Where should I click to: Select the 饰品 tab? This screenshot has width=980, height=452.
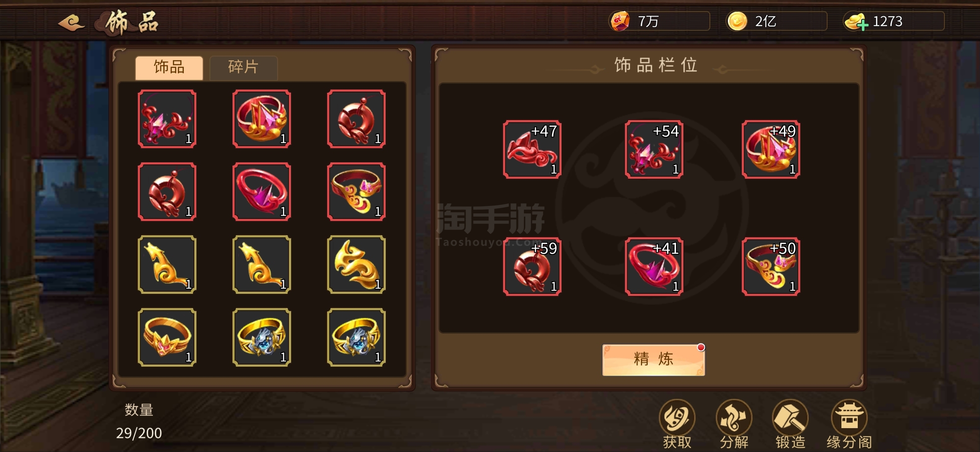[169, 67]
